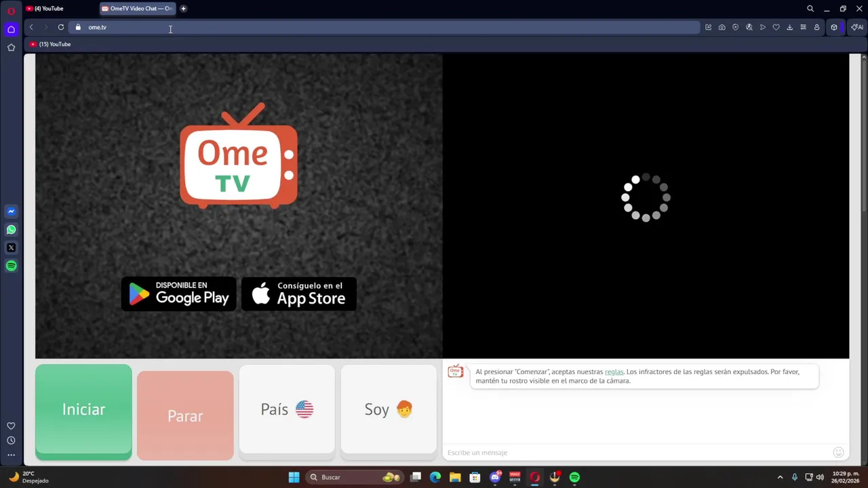
Task: Open the Windows Start menu
Action: tap(294, 477)
